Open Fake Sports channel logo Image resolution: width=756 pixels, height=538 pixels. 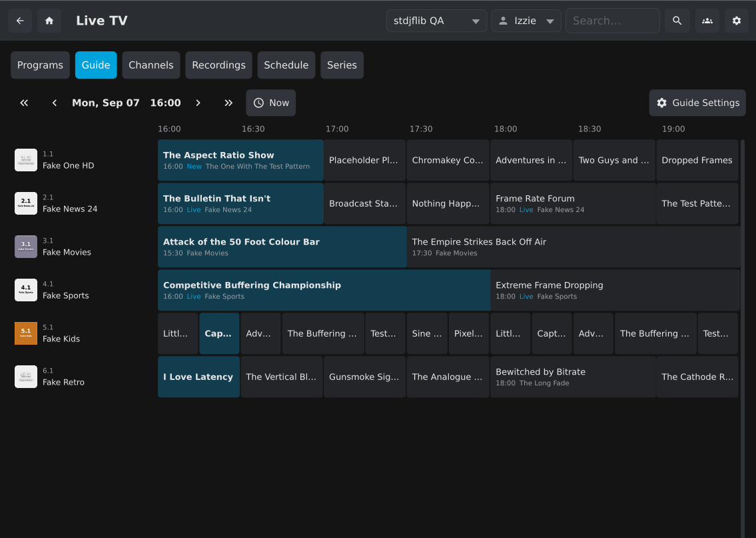pyautogui.click(x=26, y=290)
